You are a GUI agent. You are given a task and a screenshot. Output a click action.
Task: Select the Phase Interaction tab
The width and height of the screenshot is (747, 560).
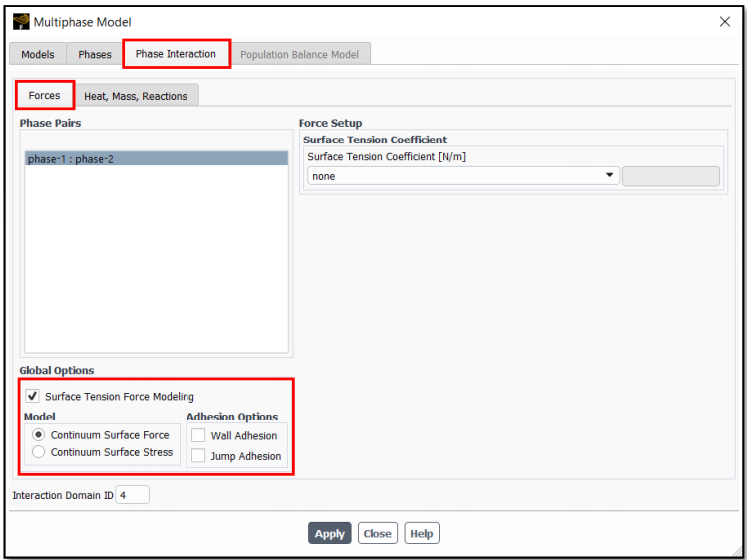tap(176, 54)
